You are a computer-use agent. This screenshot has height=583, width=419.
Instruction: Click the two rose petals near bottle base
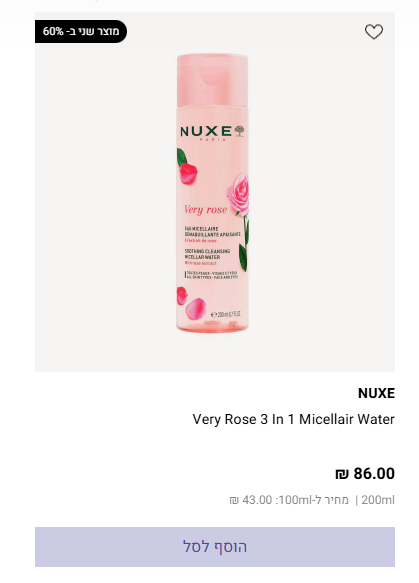[191, 303]
